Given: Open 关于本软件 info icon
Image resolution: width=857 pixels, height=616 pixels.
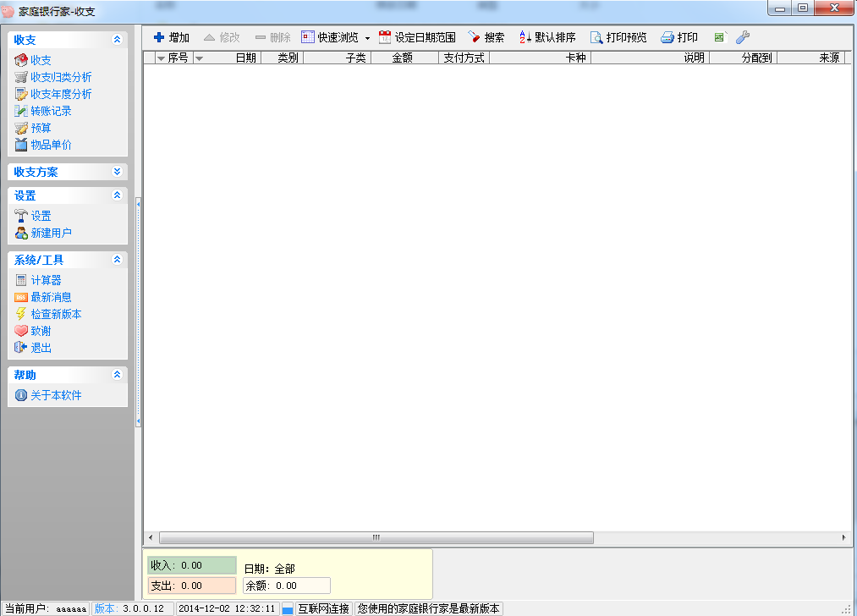Looking at the screenshot, I should click(21, 395).
